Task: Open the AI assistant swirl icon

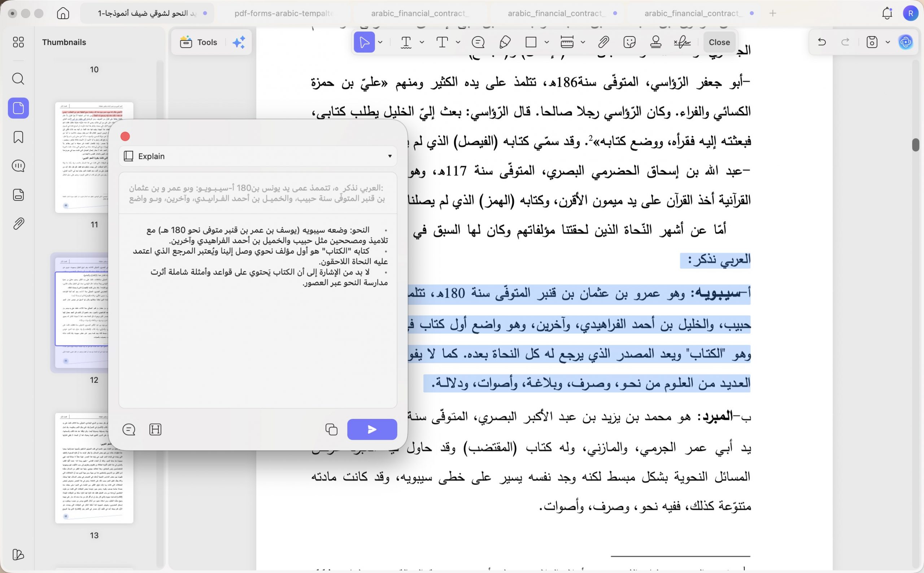Action: [906, 42]
